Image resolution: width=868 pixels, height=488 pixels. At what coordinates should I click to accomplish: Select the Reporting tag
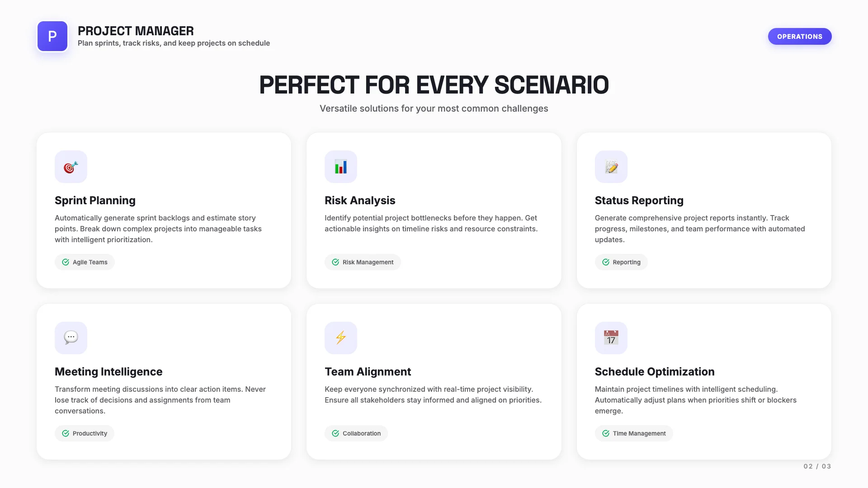coord(621,262)
